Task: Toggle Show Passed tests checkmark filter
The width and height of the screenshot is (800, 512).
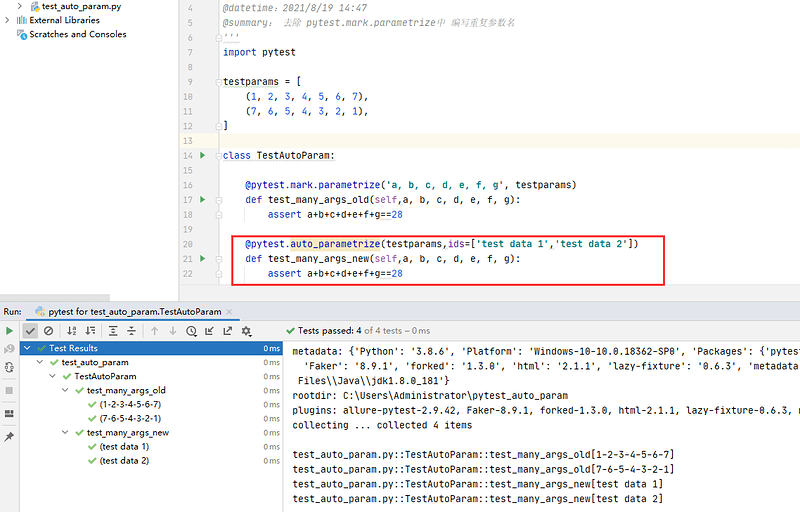Action: pyautogui.click(x=30, y=331)
